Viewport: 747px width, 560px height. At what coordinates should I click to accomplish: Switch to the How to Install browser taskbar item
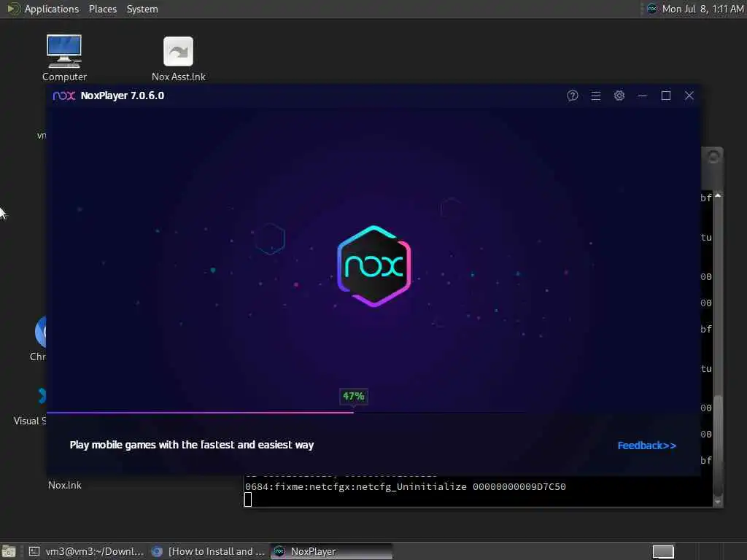click(x=208, y=551)
